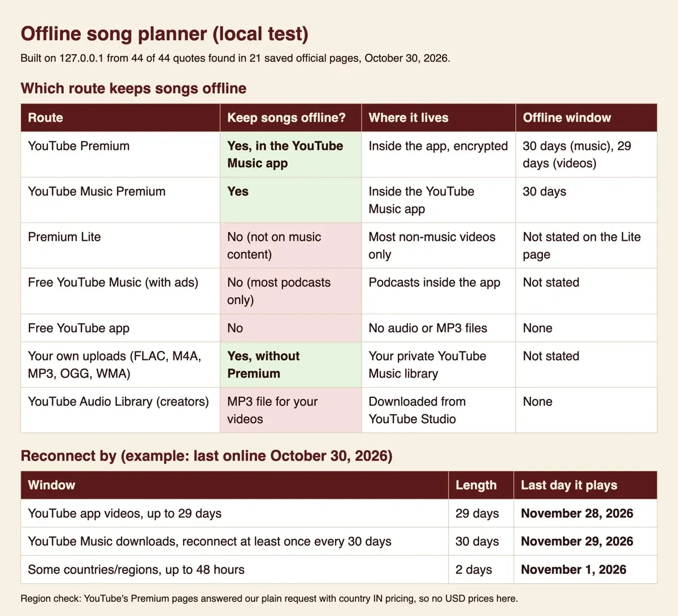Click the 'No (not on music content)' cell

click(291, 245)
